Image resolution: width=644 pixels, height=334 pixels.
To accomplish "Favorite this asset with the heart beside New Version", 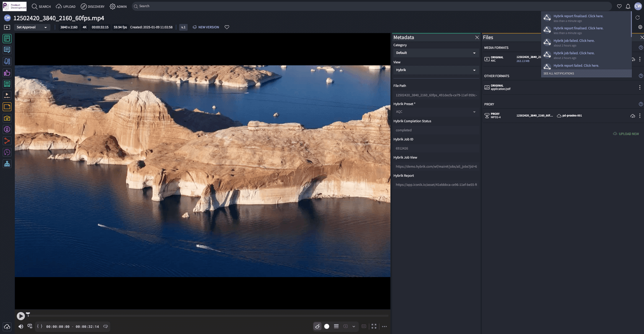I will coord(227,27).
